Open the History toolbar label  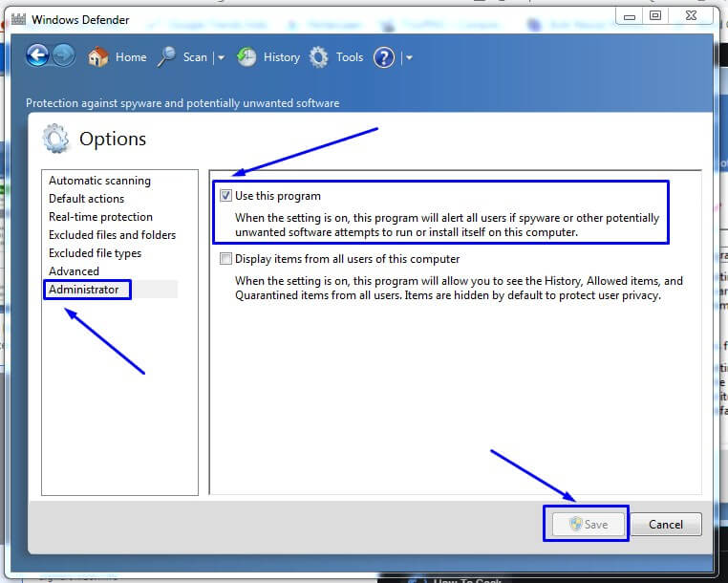tap(282, 57)
